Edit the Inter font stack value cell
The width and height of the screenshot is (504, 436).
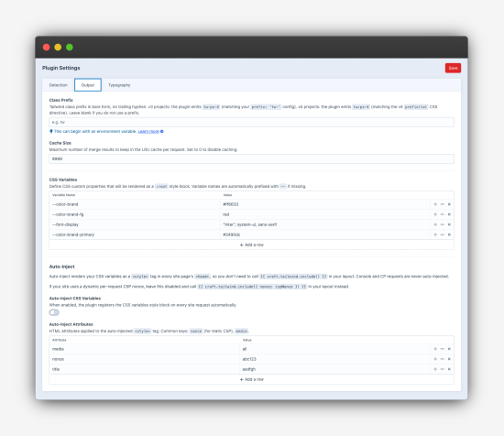325,224
